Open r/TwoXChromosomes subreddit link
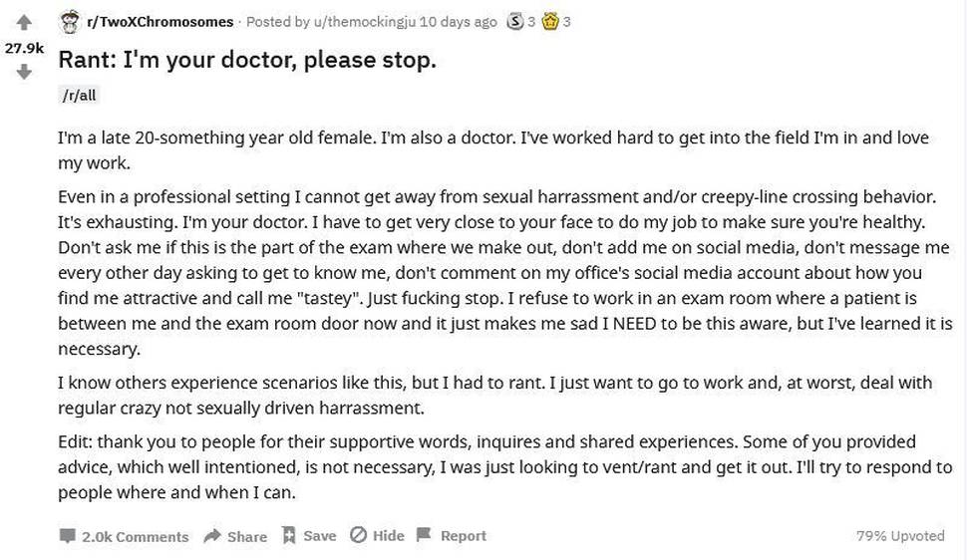967x560 pixels. tap(161, 22)
